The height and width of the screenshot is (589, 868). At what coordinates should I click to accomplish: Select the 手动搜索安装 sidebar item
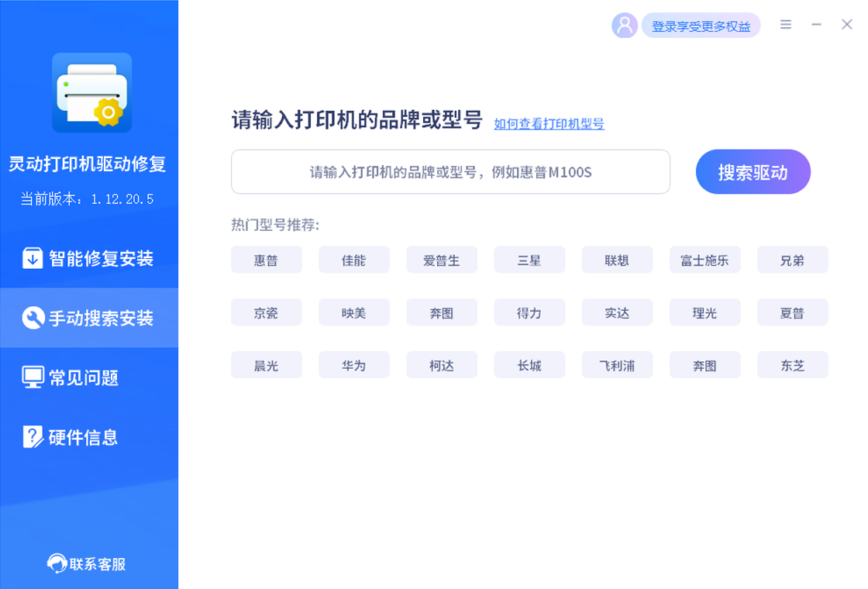tap(89, 318)
